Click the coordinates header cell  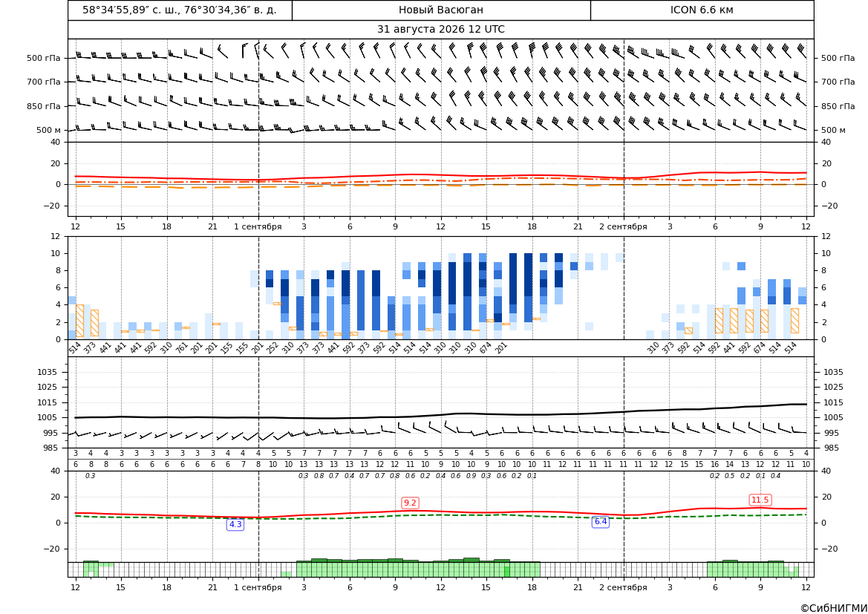tap(180, 10)
